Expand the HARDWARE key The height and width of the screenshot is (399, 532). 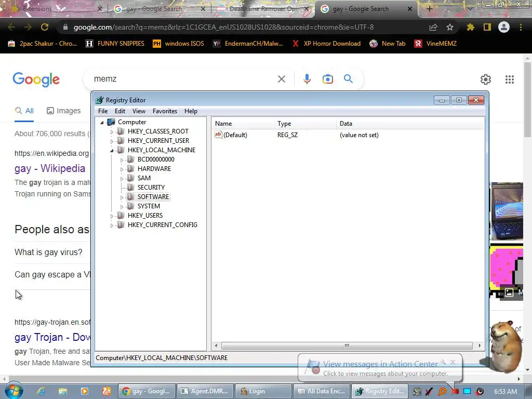[122, 169]
